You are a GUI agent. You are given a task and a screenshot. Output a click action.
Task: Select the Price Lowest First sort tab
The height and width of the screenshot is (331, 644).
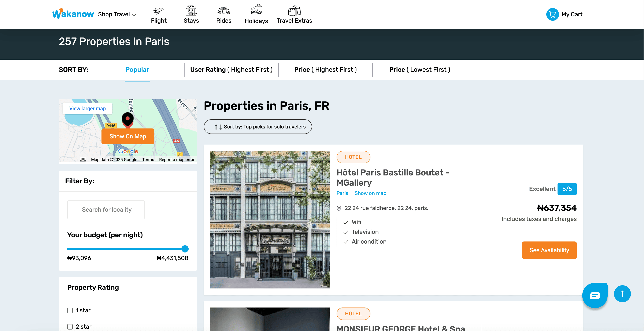[419, 70]
